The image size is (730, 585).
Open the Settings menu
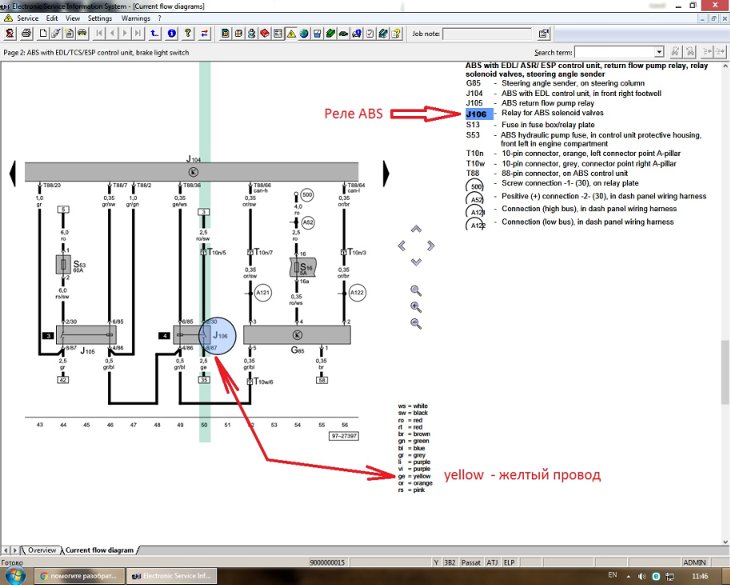(x=100, y=18)
